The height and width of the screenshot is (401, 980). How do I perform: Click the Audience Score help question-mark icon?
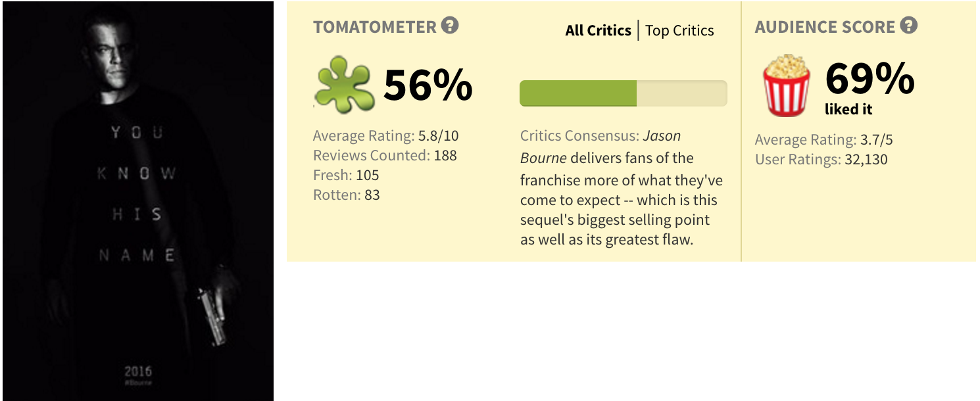[x=909, y=26]
